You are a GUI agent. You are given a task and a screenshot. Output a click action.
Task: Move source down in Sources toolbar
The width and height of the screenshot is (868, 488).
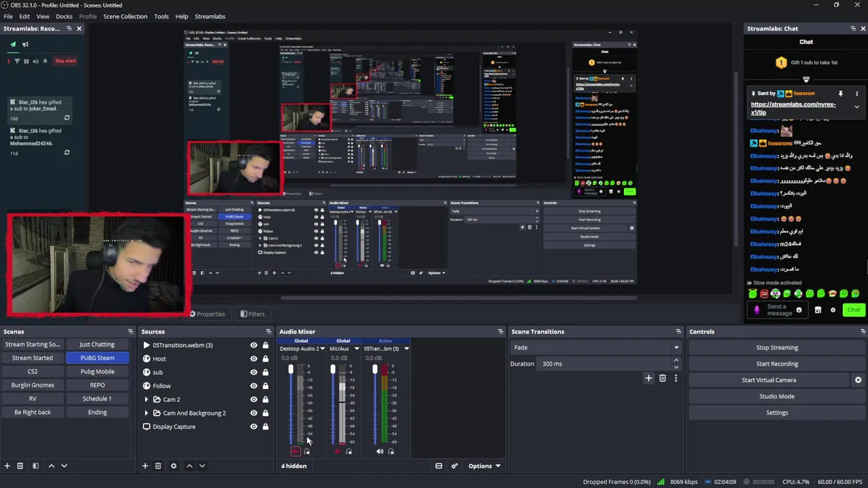click(202, 466)
